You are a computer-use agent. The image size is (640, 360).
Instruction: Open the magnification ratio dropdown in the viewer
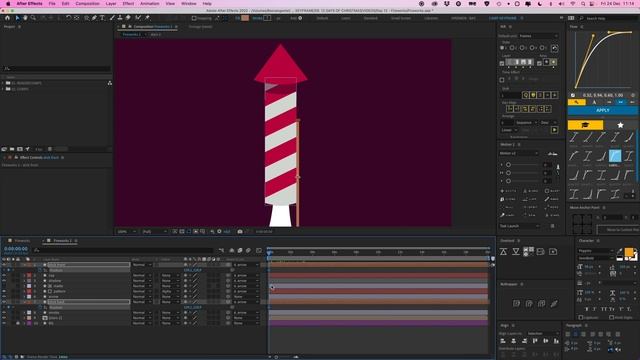pyautogui.click(x=127, y=232)
